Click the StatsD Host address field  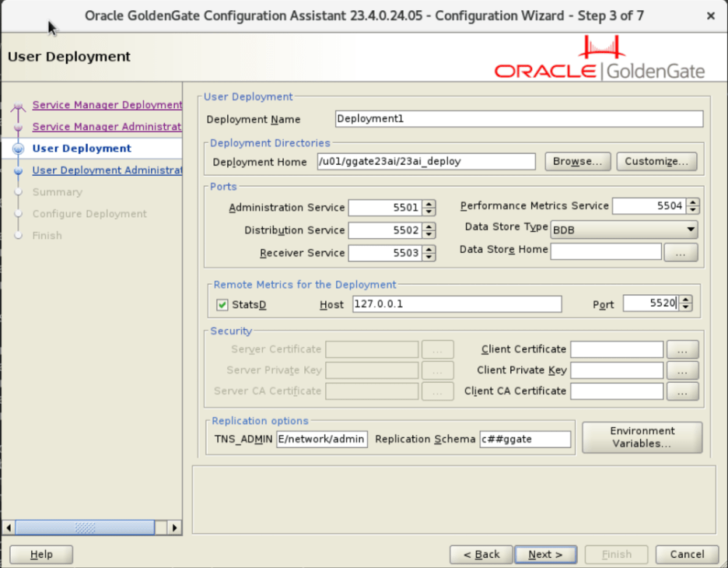coord(457,304)
